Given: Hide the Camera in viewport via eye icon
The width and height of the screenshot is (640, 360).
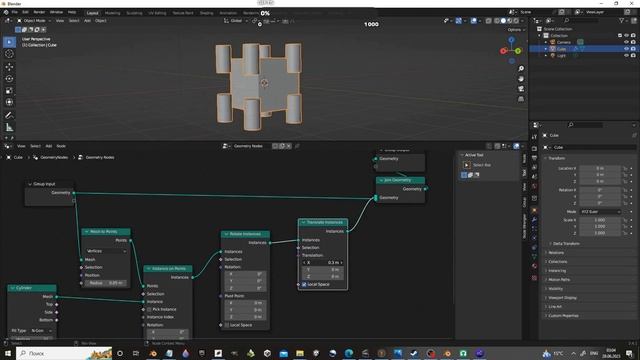Looking at the screenshot, I should [x=626, y=42].
